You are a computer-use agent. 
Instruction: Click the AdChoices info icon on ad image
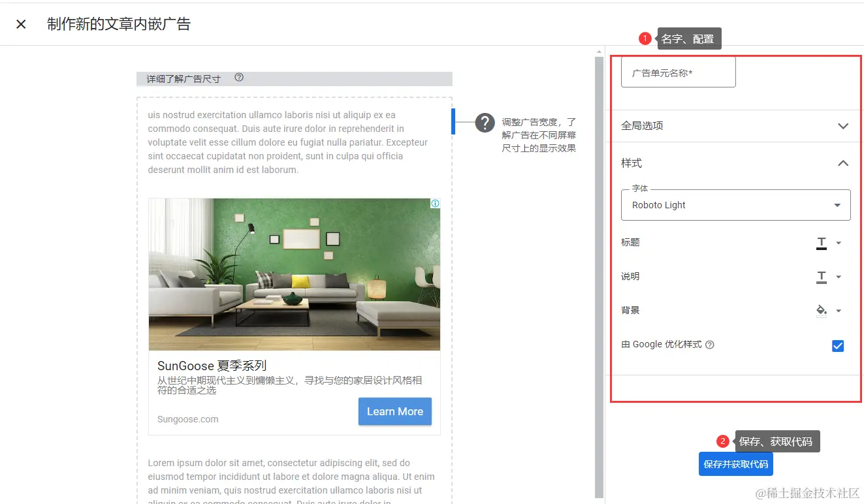coord(435,204)
